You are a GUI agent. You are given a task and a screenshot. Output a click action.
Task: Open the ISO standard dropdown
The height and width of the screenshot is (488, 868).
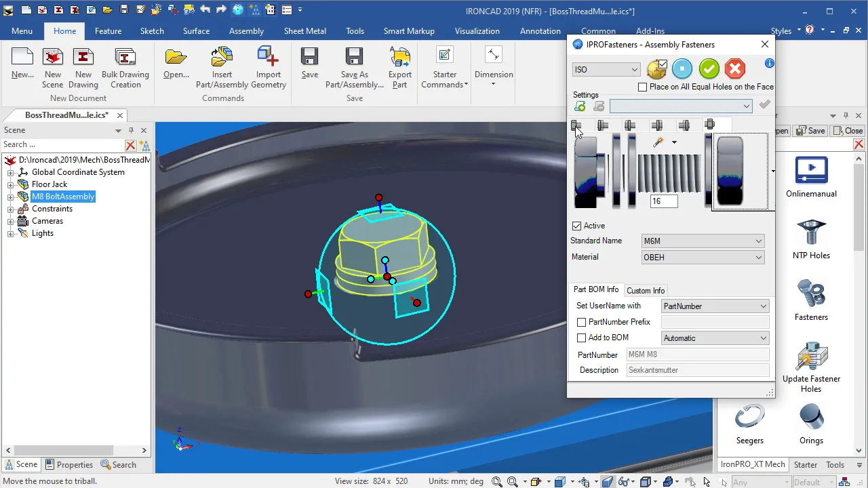[606, 70]
